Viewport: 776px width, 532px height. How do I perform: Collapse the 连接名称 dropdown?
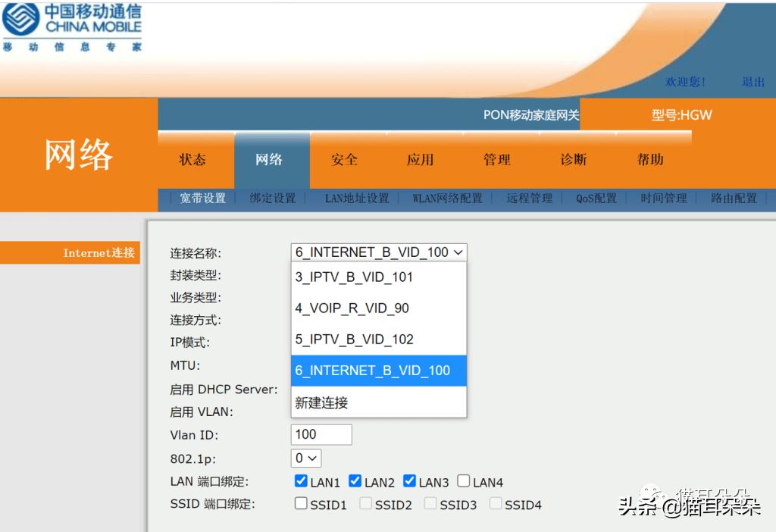(379, 252)
